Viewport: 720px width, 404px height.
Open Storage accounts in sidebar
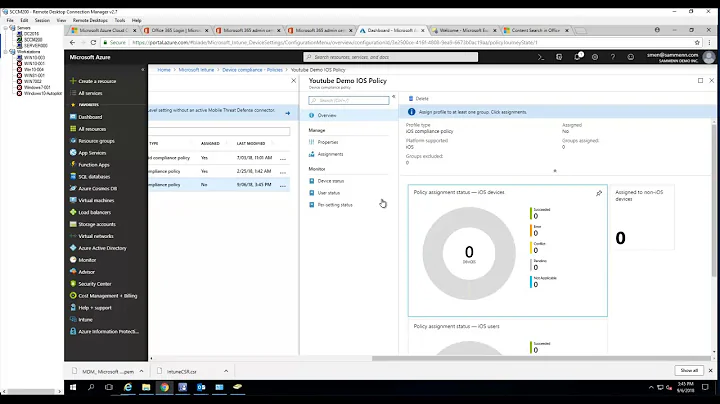(x=97, y=224)
